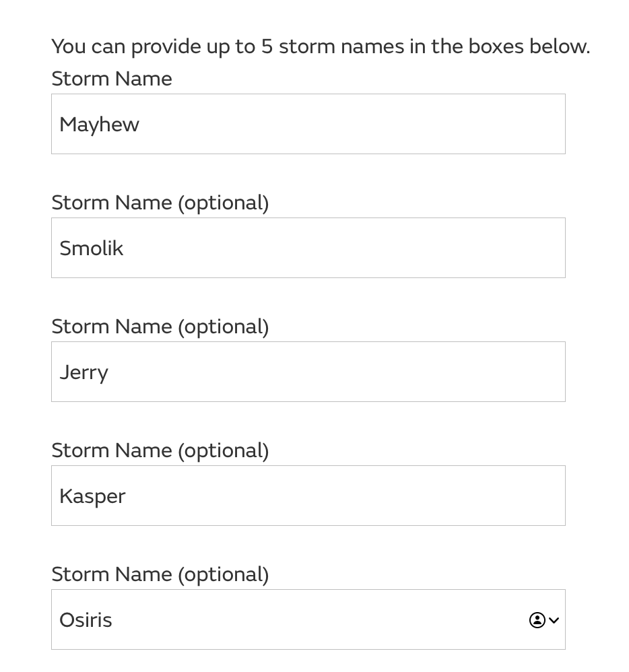Expand the chevron arrow beside the autofill icon
Viewport: 629px width, 672px height.
[x=554, y=620]
